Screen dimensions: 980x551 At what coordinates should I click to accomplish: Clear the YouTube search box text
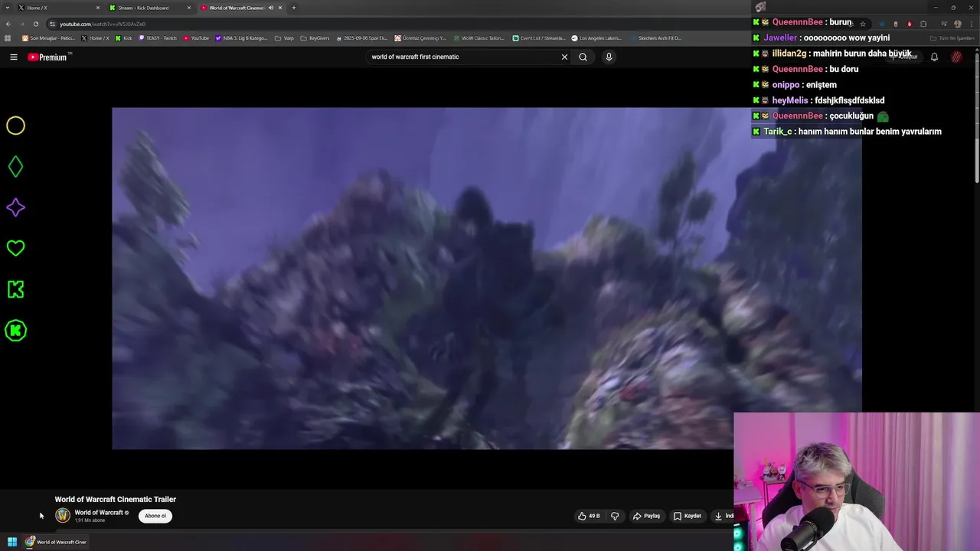coord(564,57)
